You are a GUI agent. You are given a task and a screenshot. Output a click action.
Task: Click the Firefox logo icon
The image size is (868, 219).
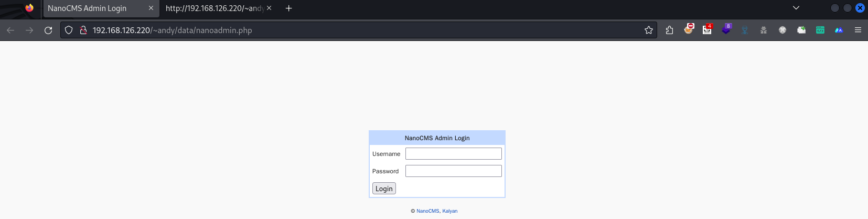point(29,8)
